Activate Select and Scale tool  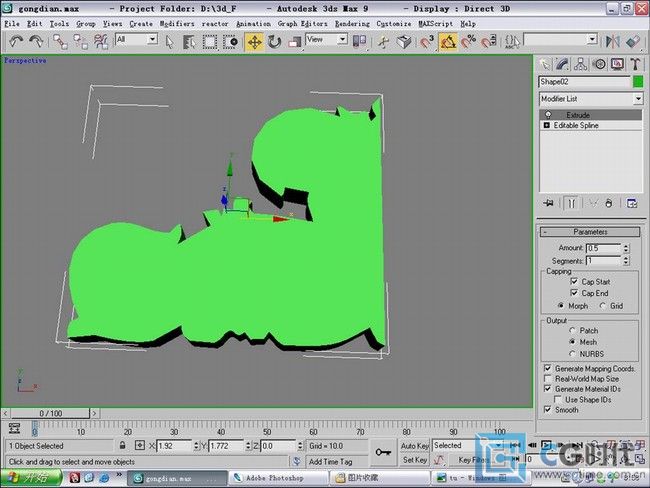[294, 41]
